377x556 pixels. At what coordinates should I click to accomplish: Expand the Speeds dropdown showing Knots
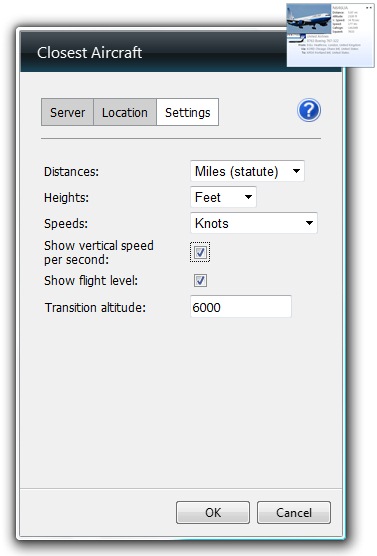[254, 223]
